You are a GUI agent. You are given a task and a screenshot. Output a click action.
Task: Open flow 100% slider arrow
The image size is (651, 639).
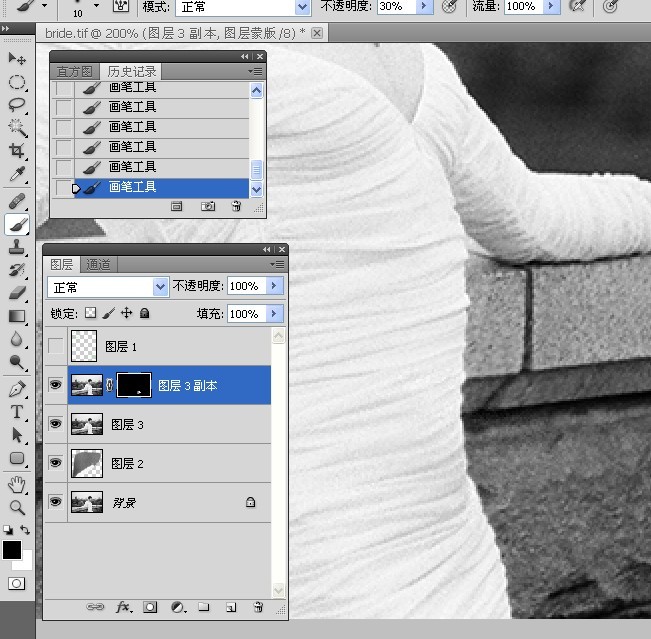pos(551,6)
